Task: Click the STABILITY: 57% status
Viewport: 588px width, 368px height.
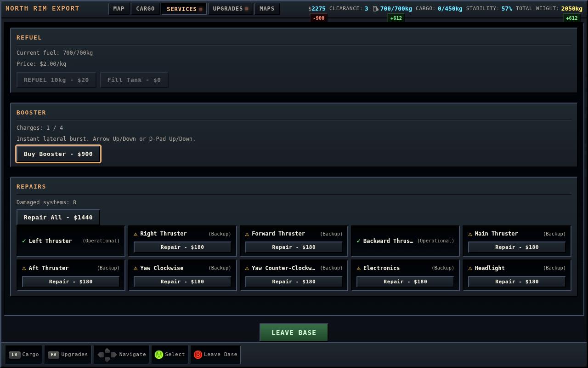Action: tap(489, 9)
